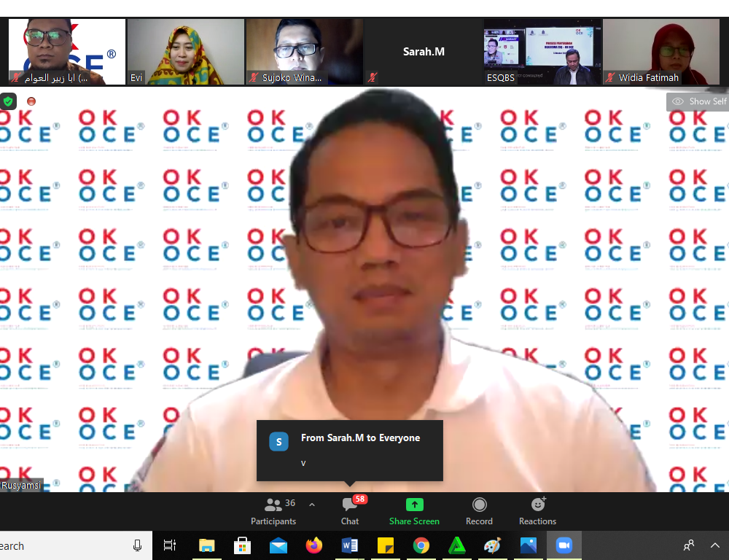The width and height of the screenshot is (729, 560).
Task: Start sharing with Share Screen
Action: coord(414,510)
